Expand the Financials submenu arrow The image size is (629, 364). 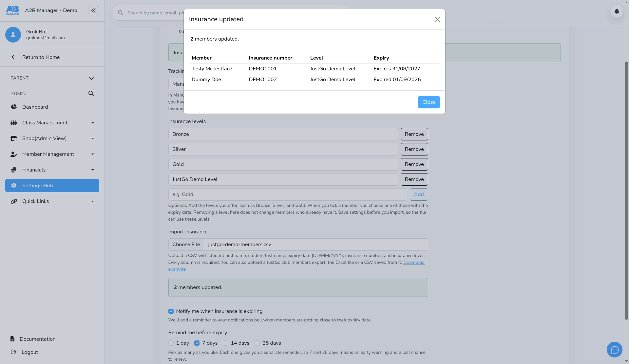(x=93, y=170)
